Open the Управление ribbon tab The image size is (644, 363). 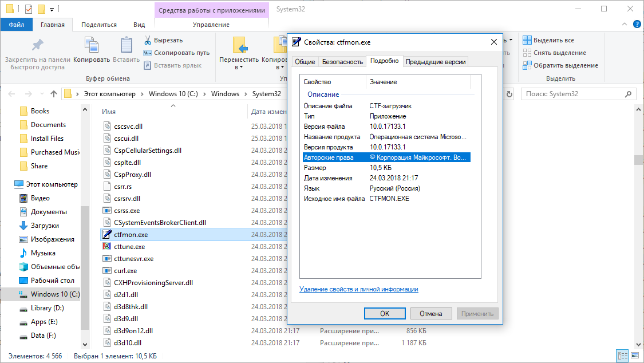[x=211, y=25]
